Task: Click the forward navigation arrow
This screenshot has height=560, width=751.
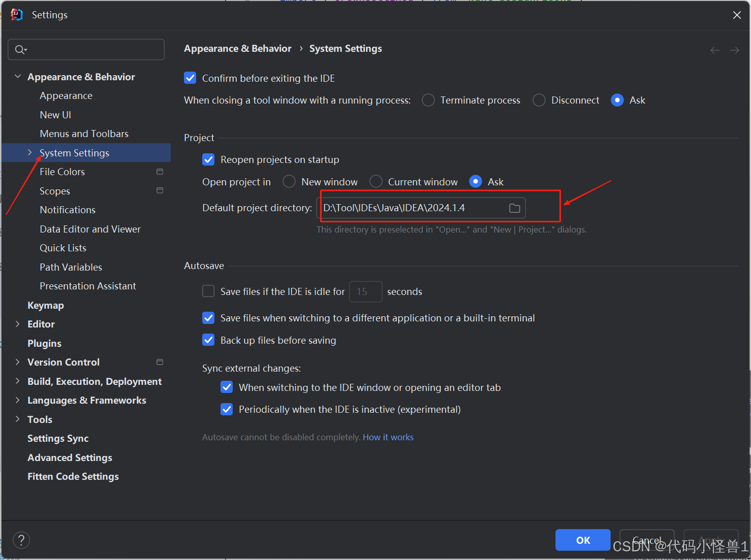Action: pos(735,50)
